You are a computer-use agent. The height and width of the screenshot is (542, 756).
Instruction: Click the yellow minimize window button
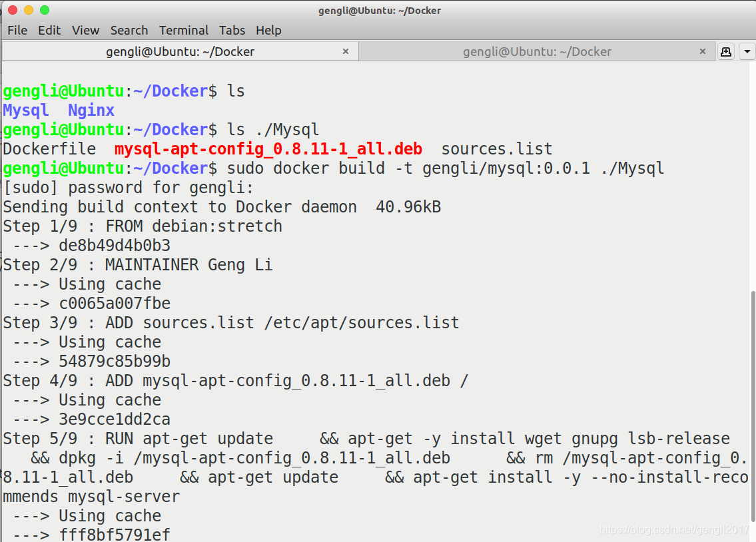point(29,10)
